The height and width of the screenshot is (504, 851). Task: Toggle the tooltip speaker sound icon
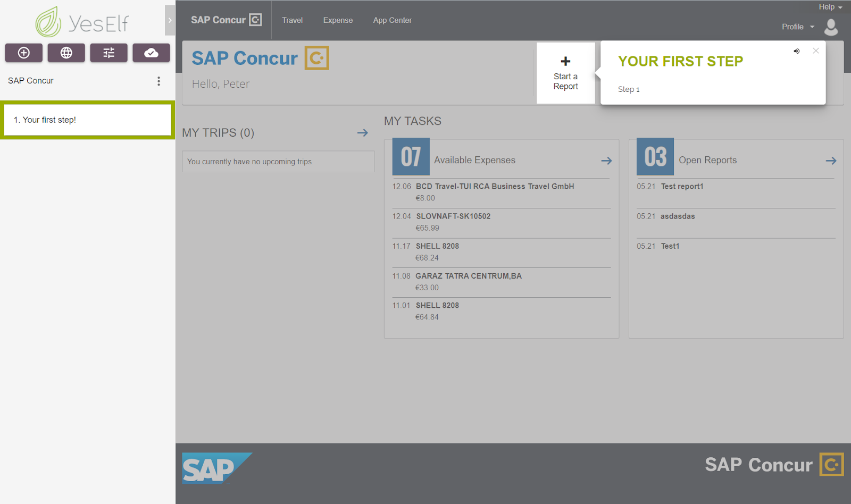(796, 51)
